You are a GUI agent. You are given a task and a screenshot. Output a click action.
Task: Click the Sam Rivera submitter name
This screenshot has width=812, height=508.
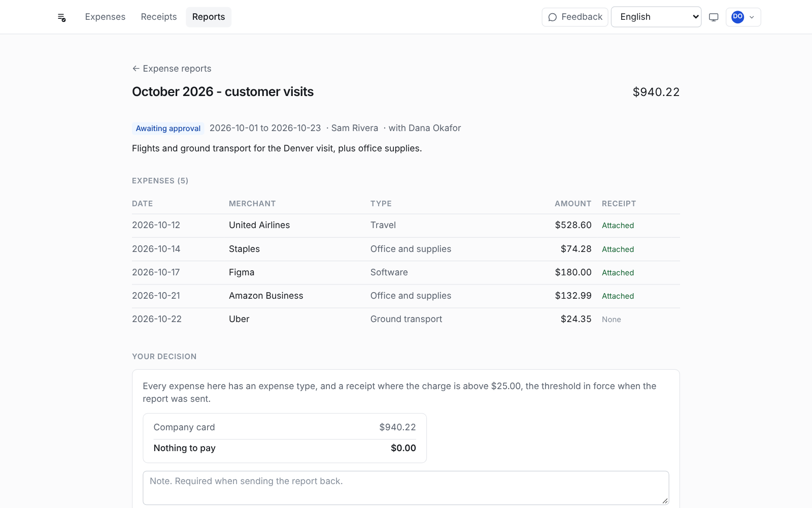(355, 128)
